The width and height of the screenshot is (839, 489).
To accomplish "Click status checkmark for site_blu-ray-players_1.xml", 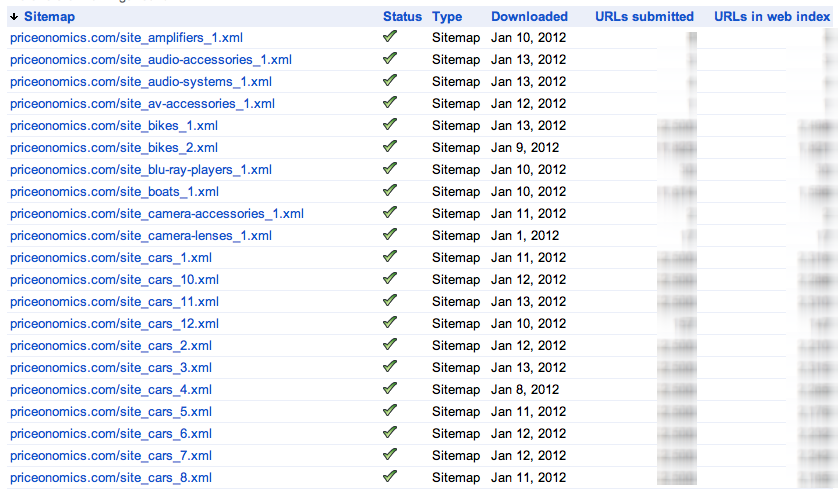I will point(390,168).
